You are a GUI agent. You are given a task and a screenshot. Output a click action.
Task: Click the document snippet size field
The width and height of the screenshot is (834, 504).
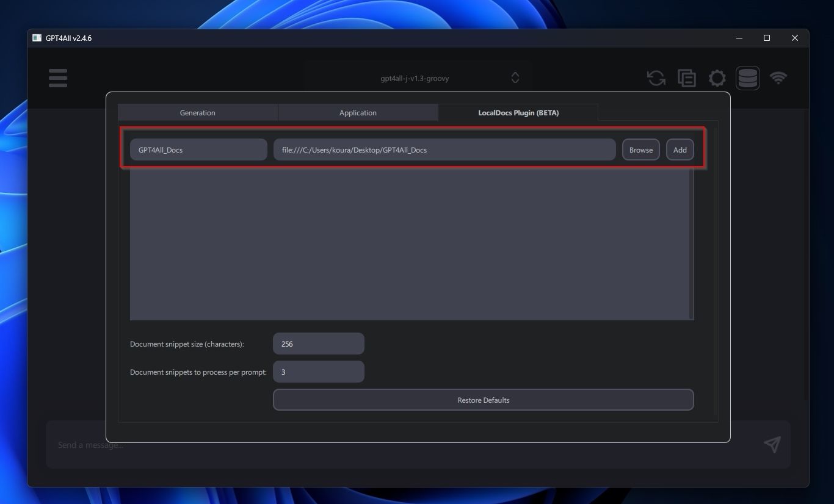coord(318,344)
